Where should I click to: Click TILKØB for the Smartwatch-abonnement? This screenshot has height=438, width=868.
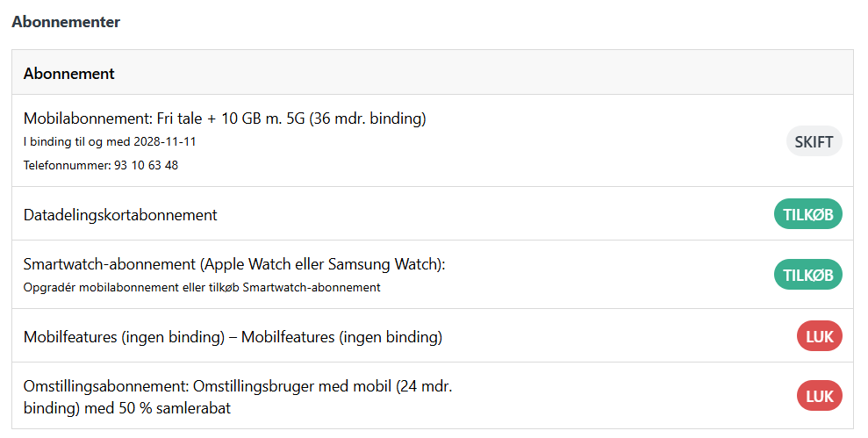click(807, 275)
